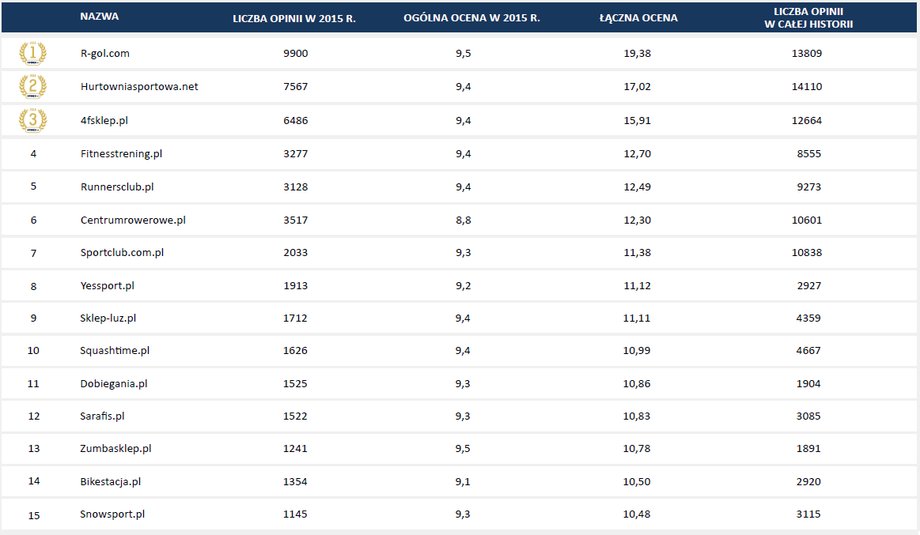Click the third place laurel badge
This screenshot has height=535, width=920.
point(33,120)
